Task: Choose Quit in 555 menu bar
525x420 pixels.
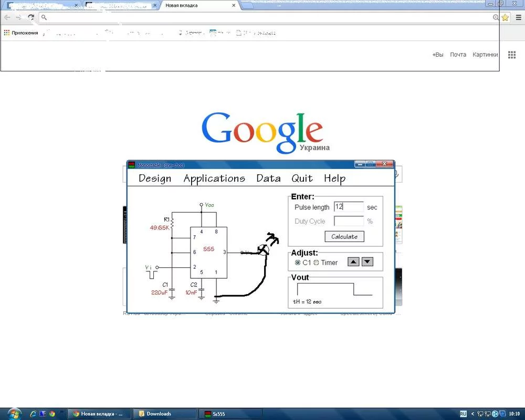Action: pos(302,178)
